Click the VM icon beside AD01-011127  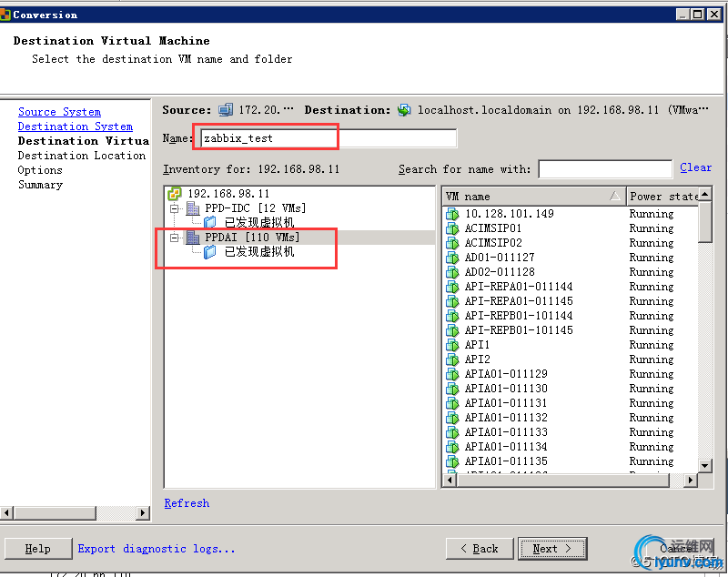pos(452,258)
